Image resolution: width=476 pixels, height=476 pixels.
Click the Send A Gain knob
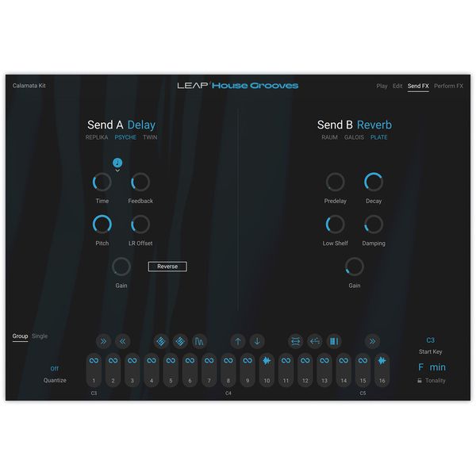(x=121, y=267)
